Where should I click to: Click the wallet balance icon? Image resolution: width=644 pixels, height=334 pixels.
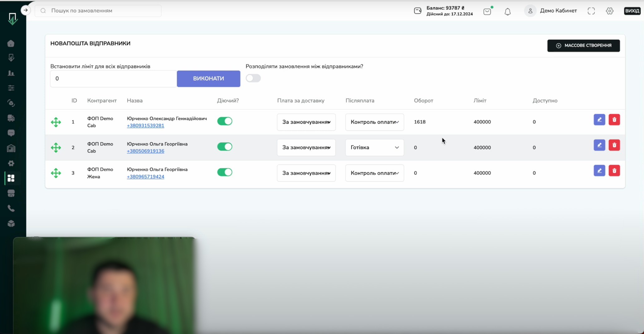[x=417, y=11]
